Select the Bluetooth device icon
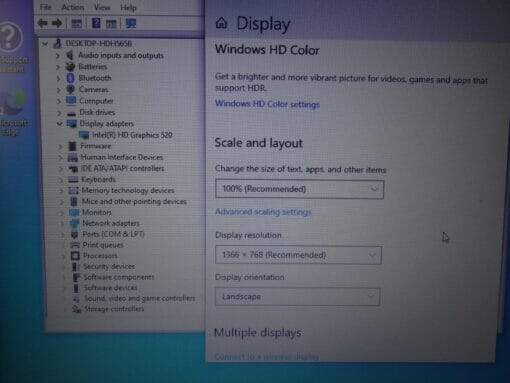Image resolution: width=510 pixels, height=383 pixels. 70,78
